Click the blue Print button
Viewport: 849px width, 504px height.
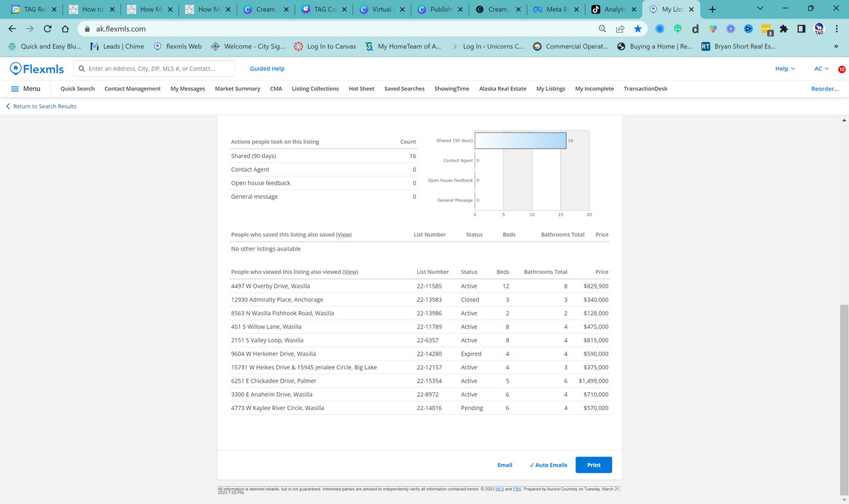(x=593, y=465)
